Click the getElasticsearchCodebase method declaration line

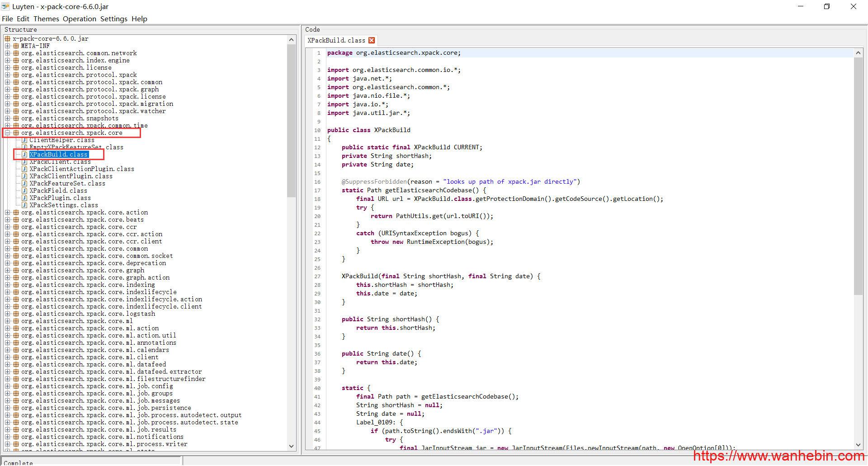(414, 190)
